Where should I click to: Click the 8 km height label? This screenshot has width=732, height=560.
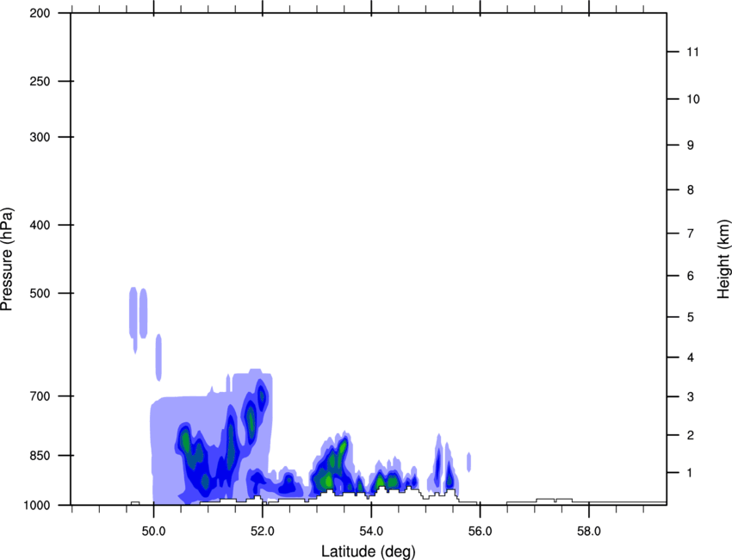pyautogui.click(x=691, y=190)
